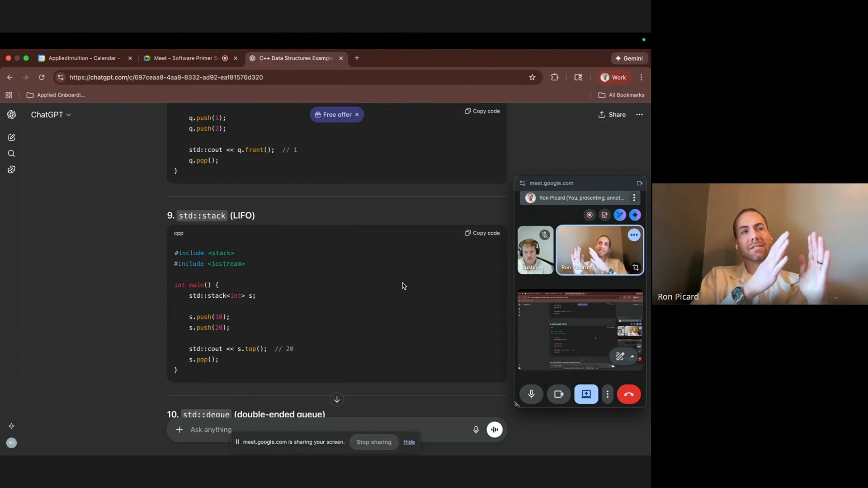Screen dimensions: 868x488
Task: Open the ChatGPT model dropdown
Action: pyautogui.click(x=50, y=114)
